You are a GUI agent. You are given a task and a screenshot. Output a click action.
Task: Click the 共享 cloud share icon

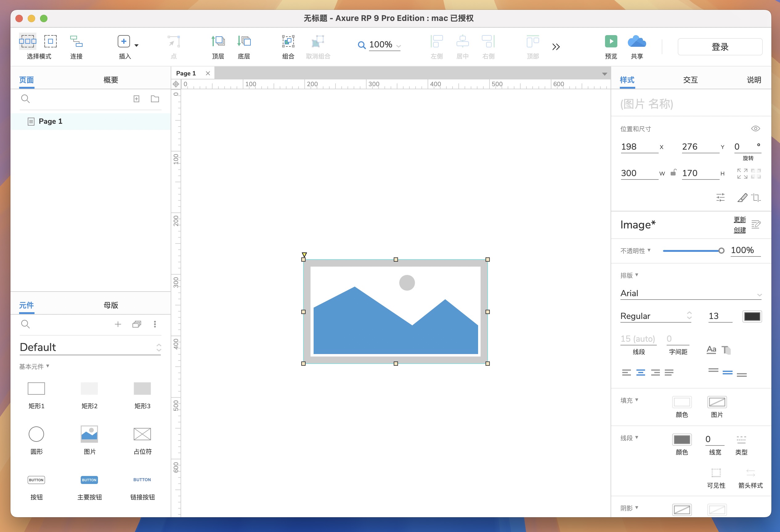(637, 41)
